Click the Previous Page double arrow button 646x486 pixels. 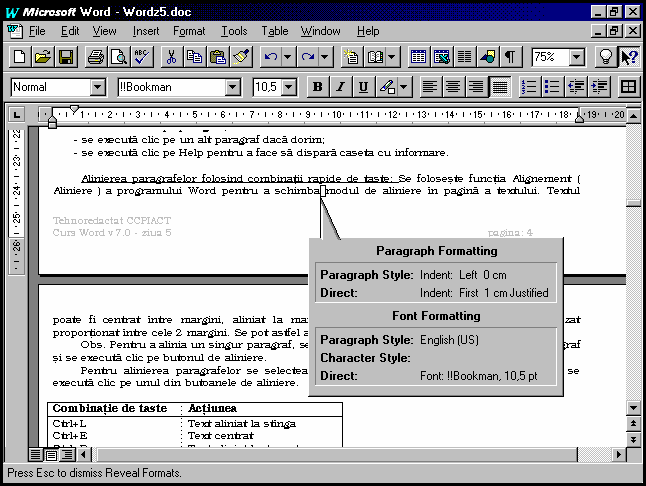[633, 424]
